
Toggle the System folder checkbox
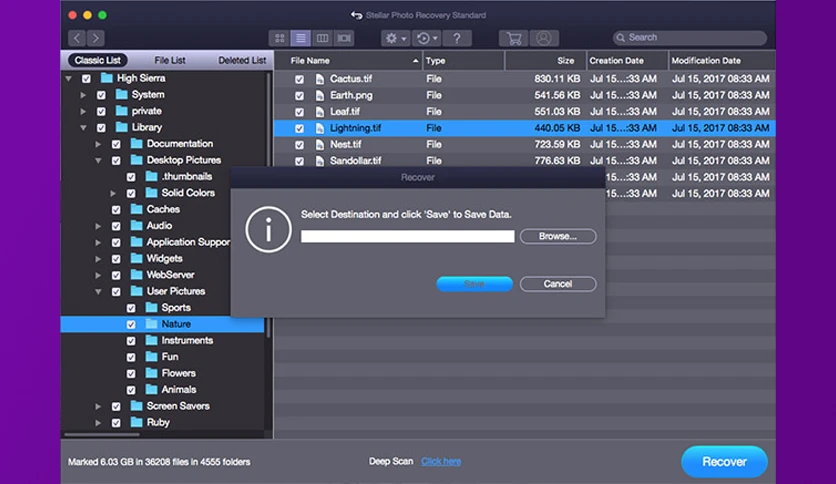click(x=101, y=95)
